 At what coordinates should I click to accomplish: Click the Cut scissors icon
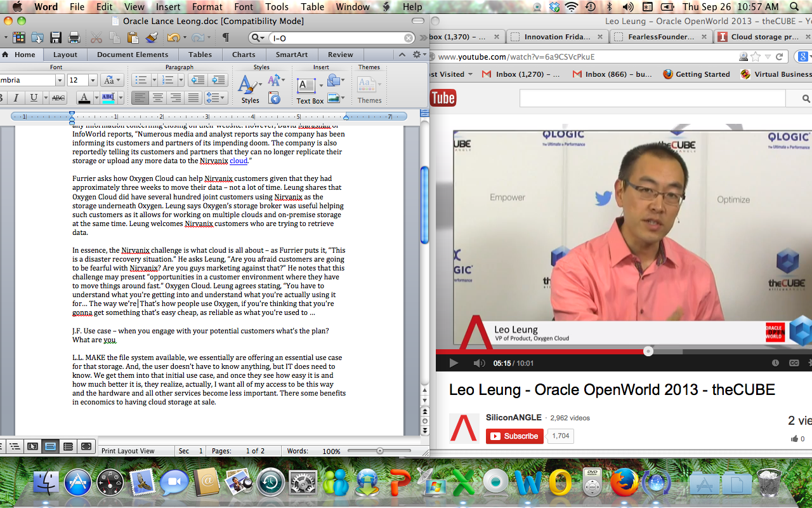96,37
